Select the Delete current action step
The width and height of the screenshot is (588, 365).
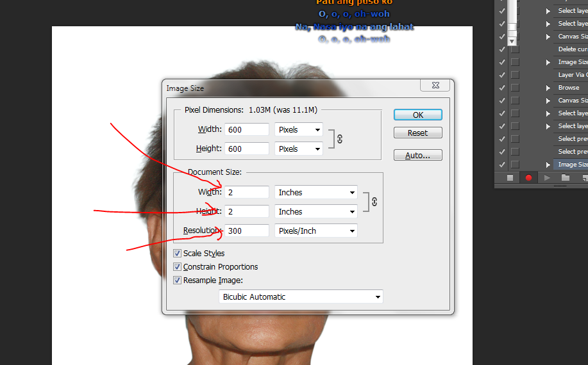click(572, 49)
